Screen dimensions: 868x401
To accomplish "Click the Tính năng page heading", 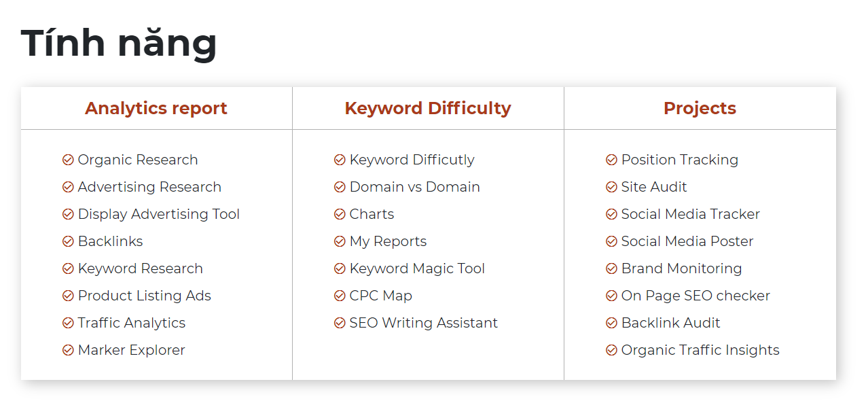I will pos(119,43).
